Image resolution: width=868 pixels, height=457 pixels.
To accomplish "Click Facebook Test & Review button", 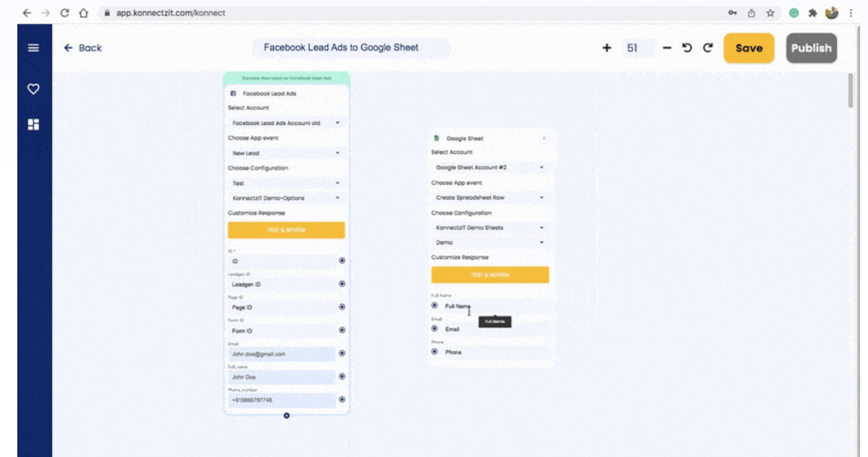I will [x=286, y=230].
